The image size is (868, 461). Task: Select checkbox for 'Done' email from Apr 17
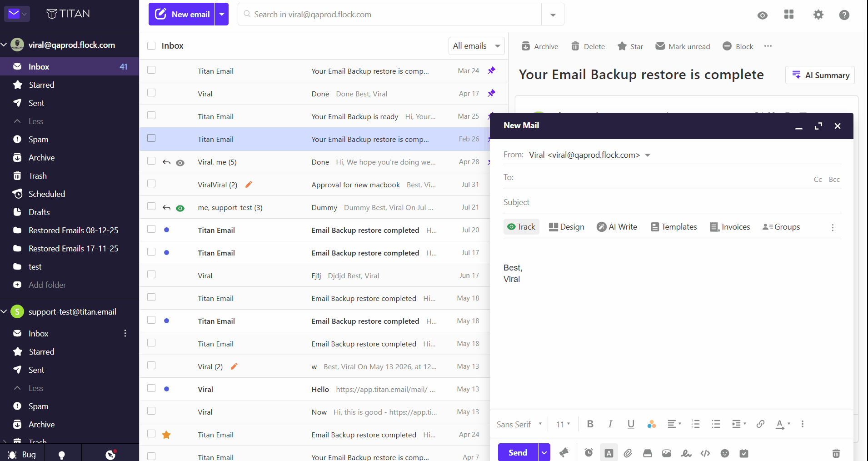151,93
